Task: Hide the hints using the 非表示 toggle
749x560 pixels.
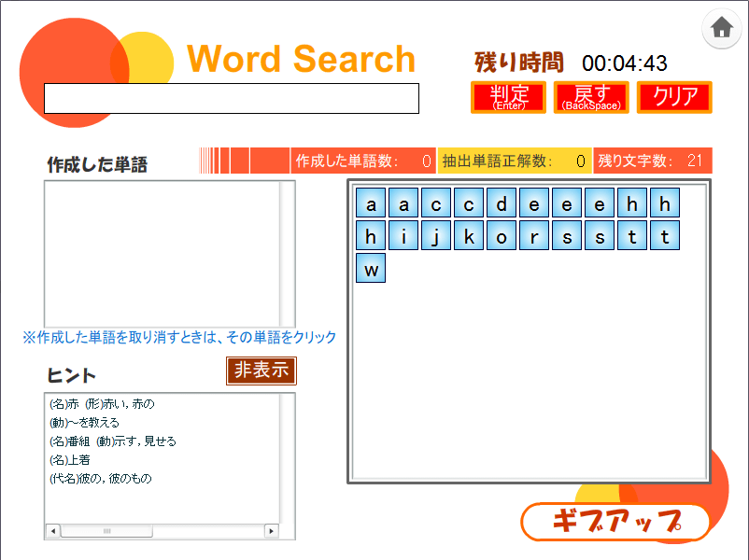Action: pyautogui.click(x=261, y=371)
